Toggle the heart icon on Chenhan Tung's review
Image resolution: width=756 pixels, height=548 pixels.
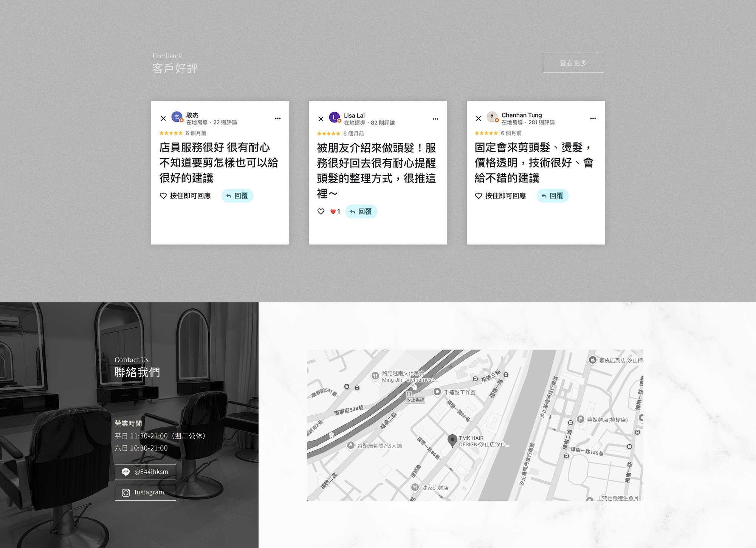(479, 196)
